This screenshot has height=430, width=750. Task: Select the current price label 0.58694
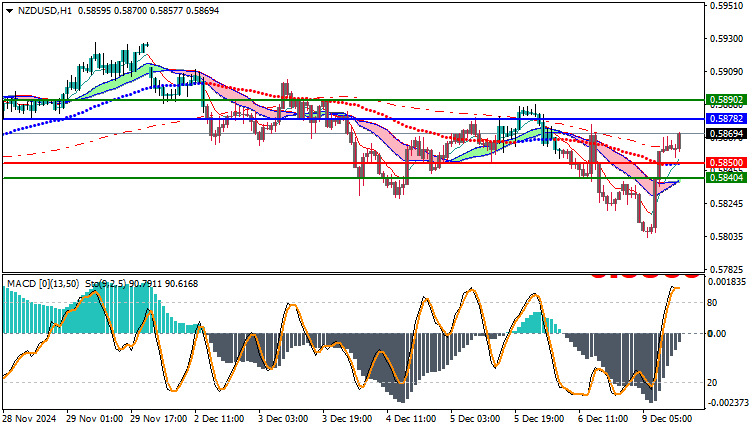(726, 133)
